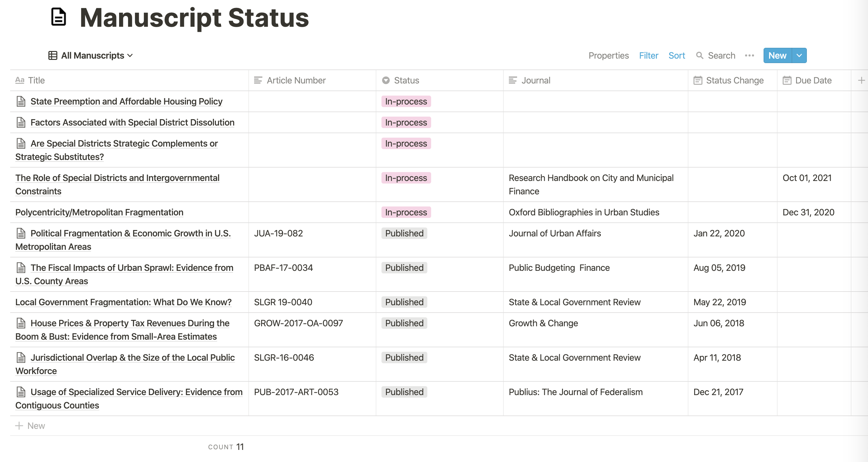This screenshot has width=868, height=462.
Task: Click the search magnifier icon
Action: 700,55
